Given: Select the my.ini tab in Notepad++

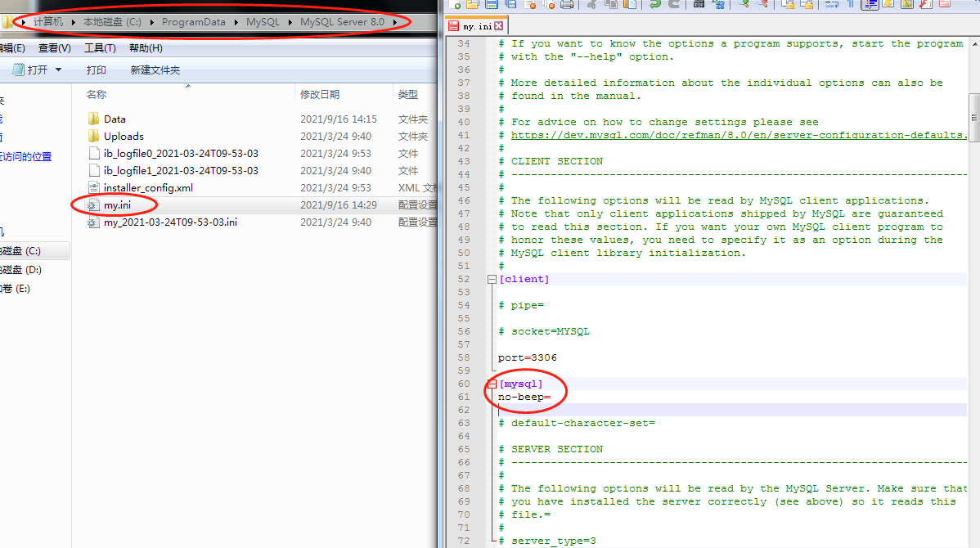Looking at the screenshot, I should pos(475,25).
